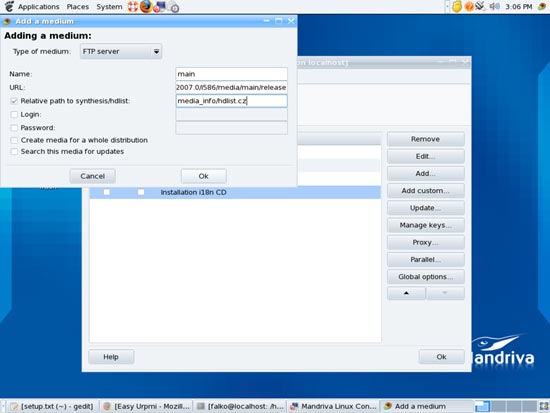Viewport: 550px width, 413px height.
Task: Switch to Mandriva Linux Control taskbar window
Action: click(334, 406)
